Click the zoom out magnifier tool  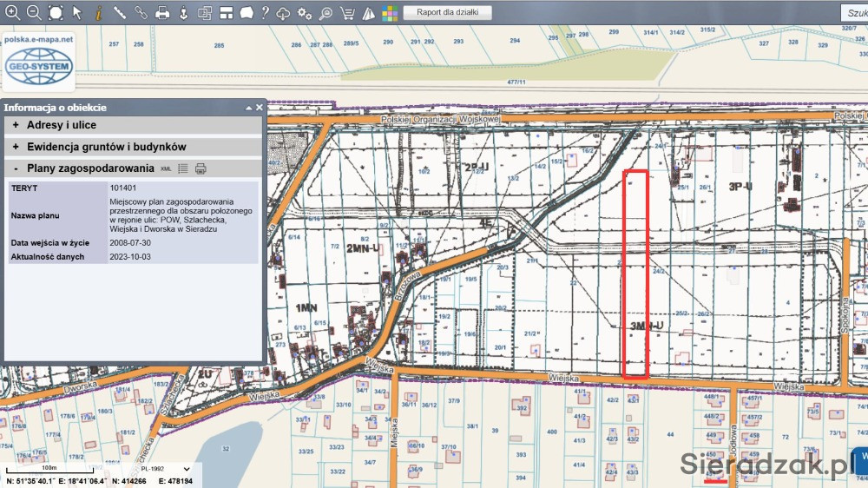point(34,13)
